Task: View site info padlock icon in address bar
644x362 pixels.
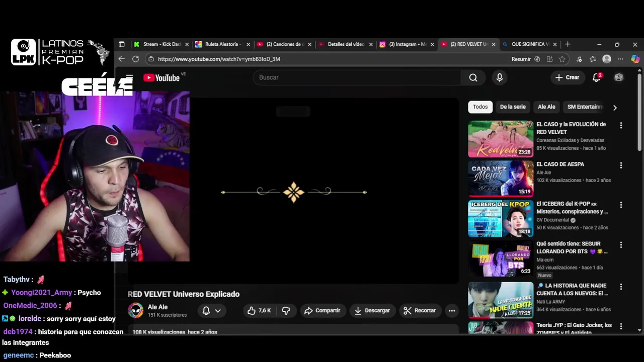Action: 151,59
